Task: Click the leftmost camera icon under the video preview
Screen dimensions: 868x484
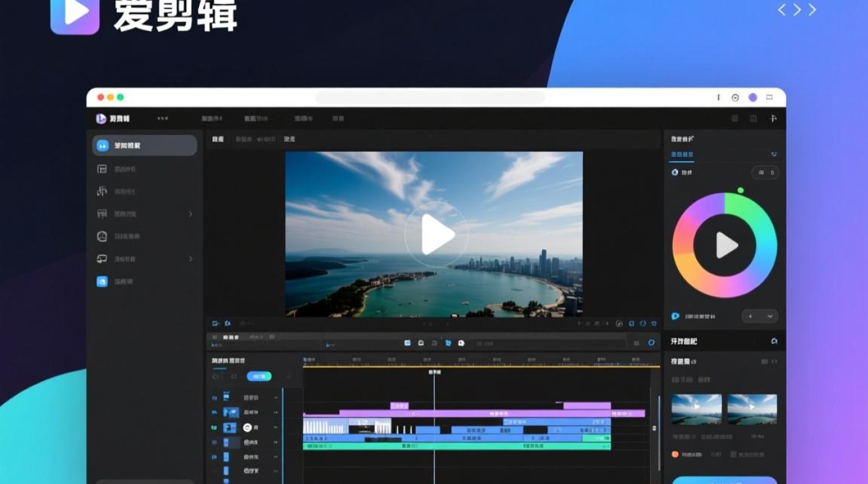Action: pyautogui.click(x=216, y=323)
